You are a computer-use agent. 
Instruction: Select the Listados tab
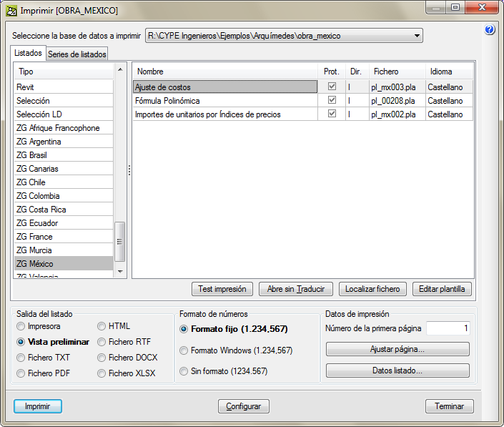(x=29, y=54)
